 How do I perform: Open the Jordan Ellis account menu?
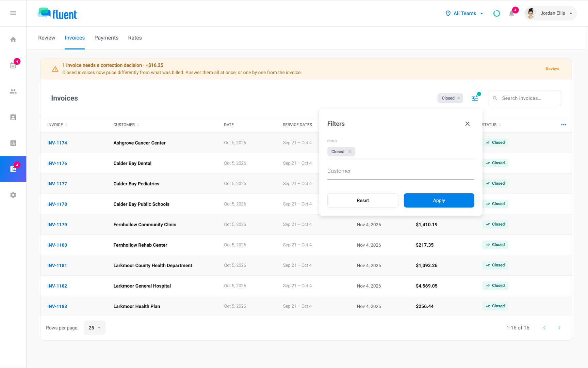point(550,13)
